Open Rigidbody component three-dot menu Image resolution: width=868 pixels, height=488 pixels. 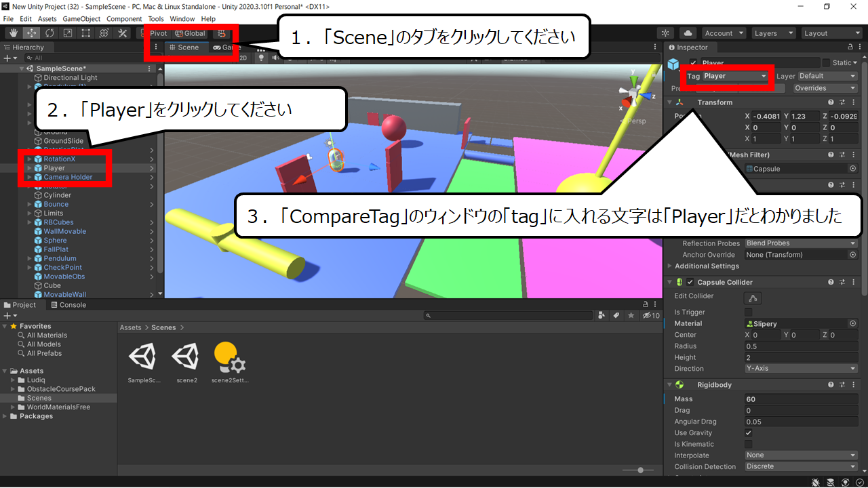pyautogui.click(x=852, y=385)
